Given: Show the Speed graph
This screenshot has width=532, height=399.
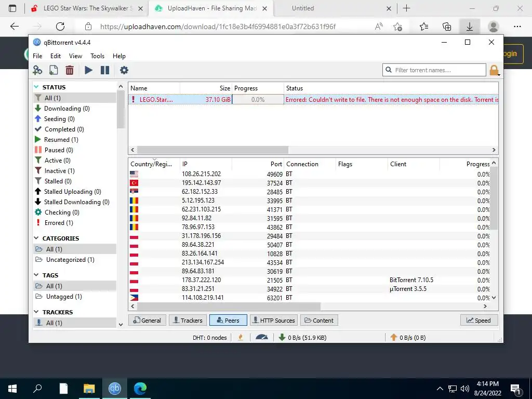Looking at the screenshot, I should [x=478, y=320].
